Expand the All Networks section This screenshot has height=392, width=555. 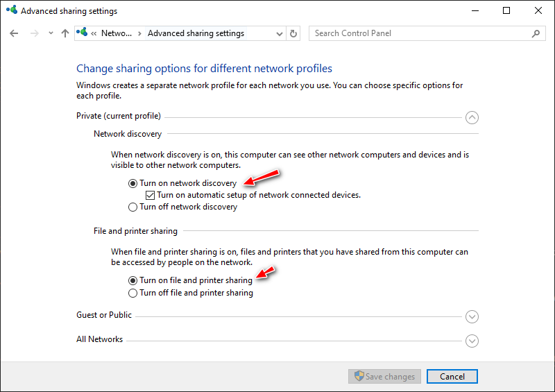point(472,341)
